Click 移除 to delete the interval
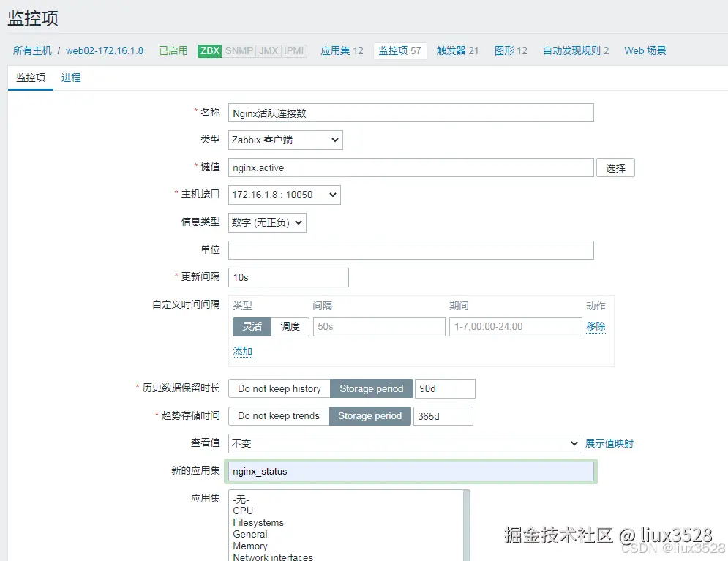 pyautogui.click(x=596, y=327)
